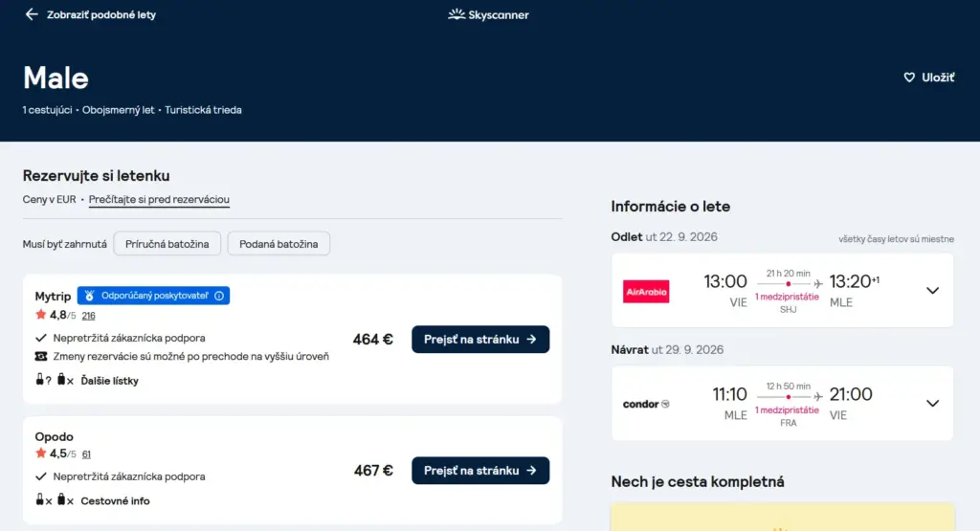Go to Opodo site for 467 €
This screenshot has height=531, width=980.
[x=480, y=471]
